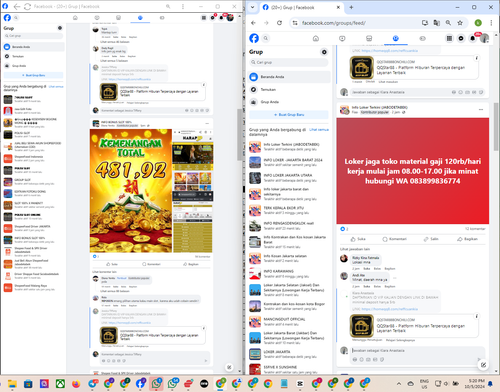Viewport: 500px width, 392px height.
Task: Close the Grup | Facebook tab
Action: [x=338, y=7]
